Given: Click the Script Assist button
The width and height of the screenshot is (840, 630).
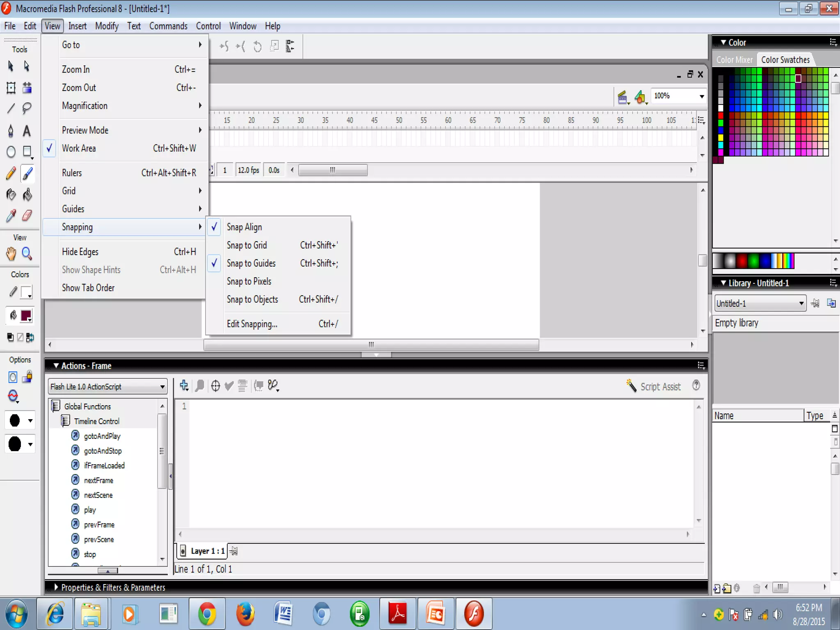Looking at the screenshot, I should tap(653, 386).
